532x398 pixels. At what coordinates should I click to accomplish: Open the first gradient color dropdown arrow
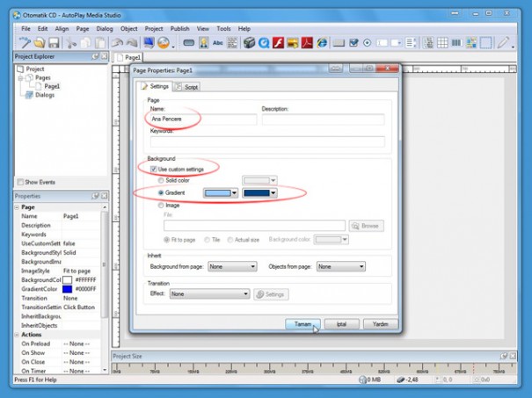point(234,193)
